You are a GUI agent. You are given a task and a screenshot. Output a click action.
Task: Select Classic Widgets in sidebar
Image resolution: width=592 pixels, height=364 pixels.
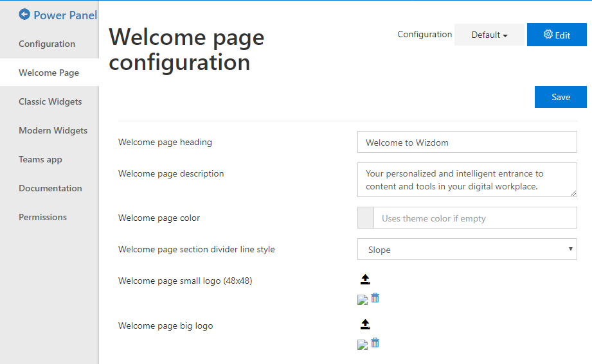tap(50, 101)
